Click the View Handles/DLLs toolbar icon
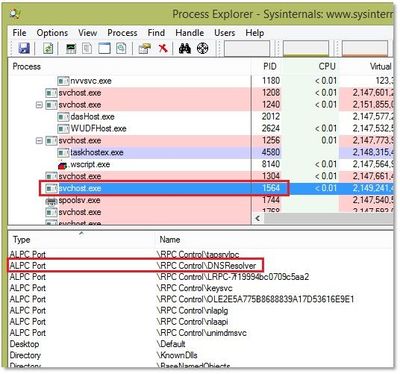The image size is (400, 374). [121, 49]
